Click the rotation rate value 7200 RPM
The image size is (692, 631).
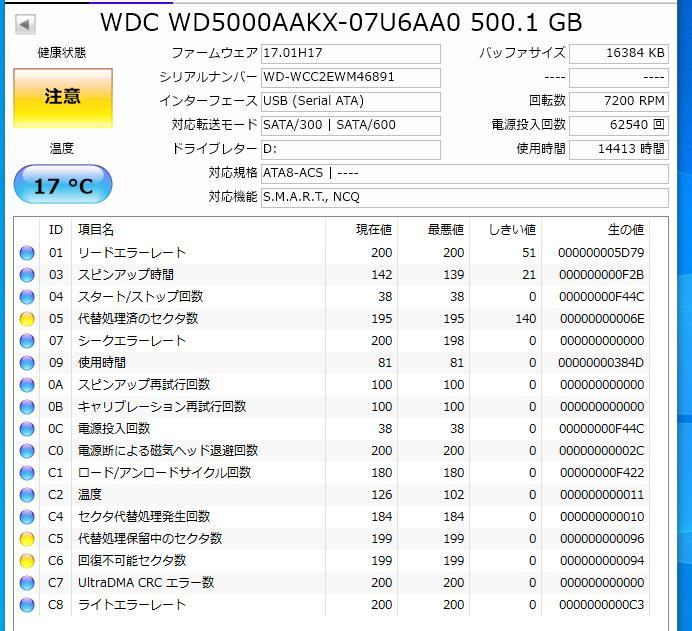coord(619,101)
